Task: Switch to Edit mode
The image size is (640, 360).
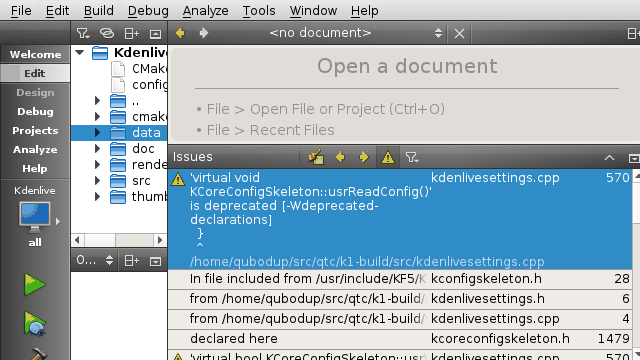Action: pos(35,73)
